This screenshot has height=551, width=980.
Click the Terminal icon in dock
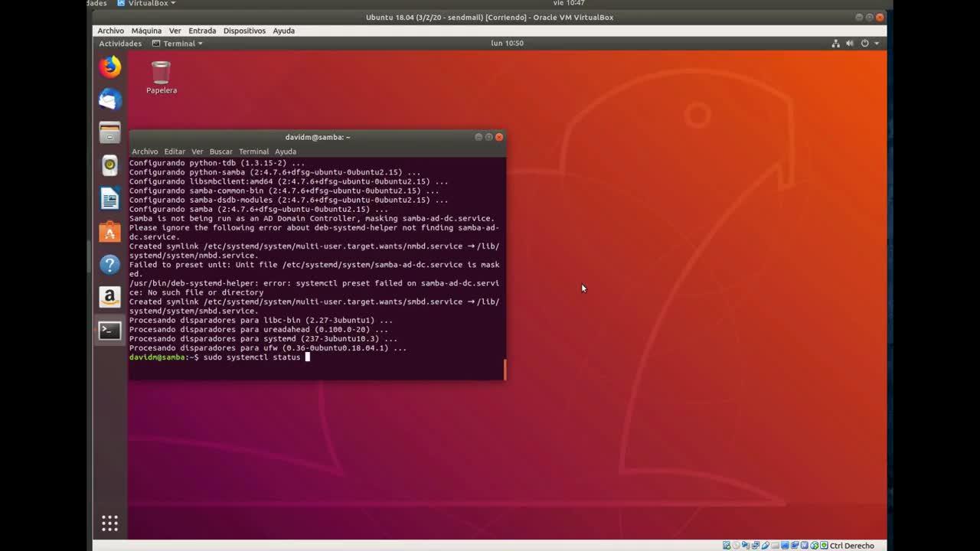(109, 331)
